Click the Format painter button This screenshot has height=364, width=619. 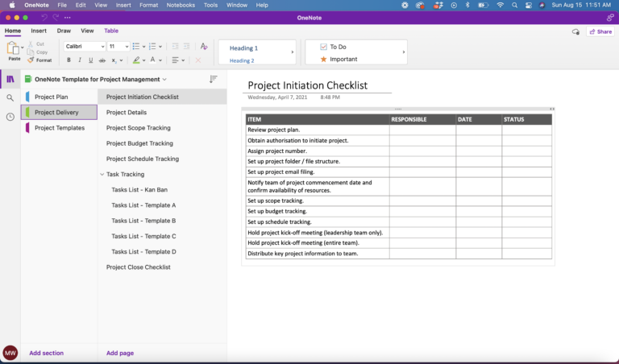pyautogui.click(x=39, y=60)
